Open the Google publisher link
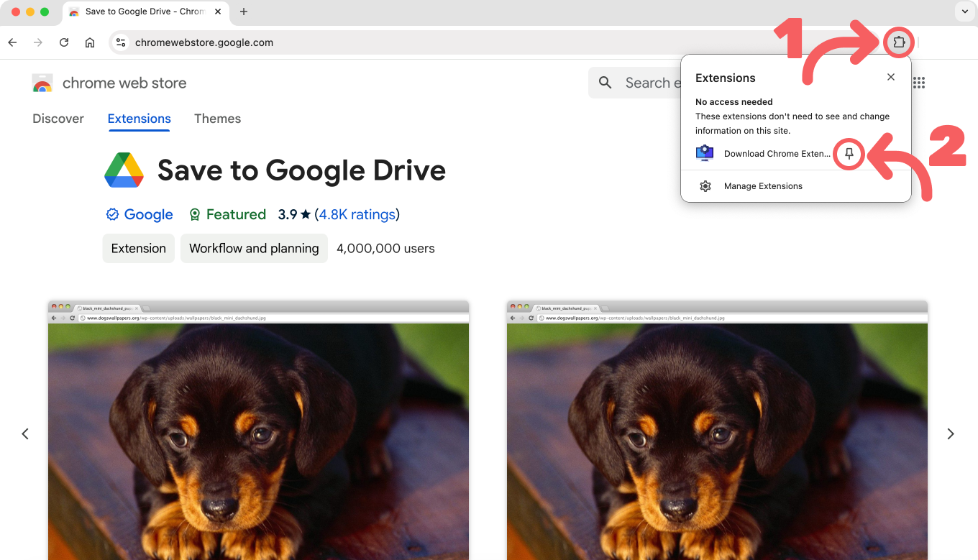978x560 pixels. [x=149, y=214]
